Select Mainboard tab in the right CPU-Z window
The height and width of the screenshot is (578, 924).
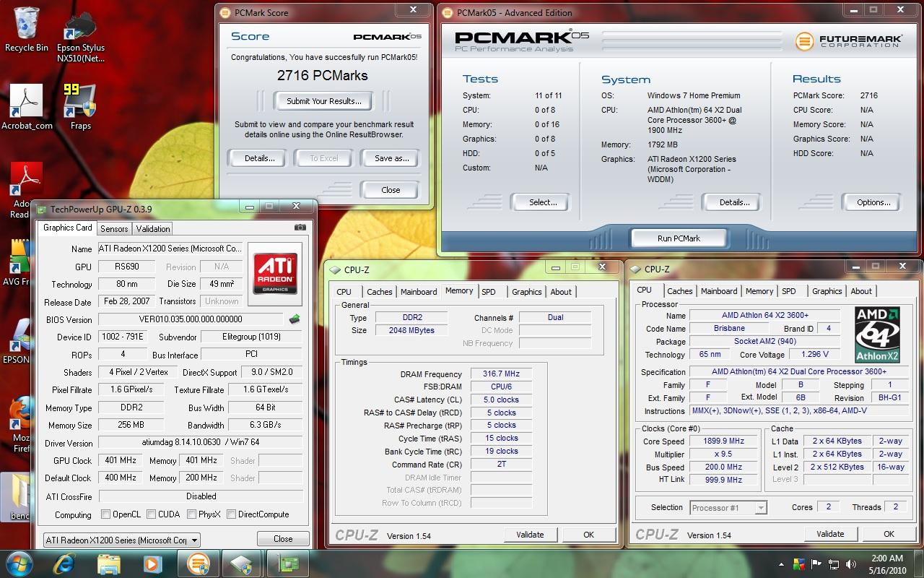[719, 291]
